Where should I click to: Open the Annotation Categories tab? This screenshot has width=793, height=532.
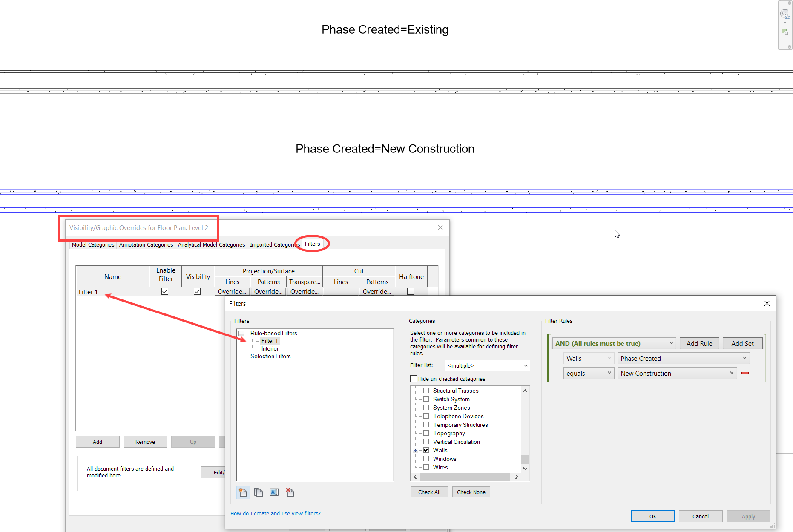[x=146, y=244]
